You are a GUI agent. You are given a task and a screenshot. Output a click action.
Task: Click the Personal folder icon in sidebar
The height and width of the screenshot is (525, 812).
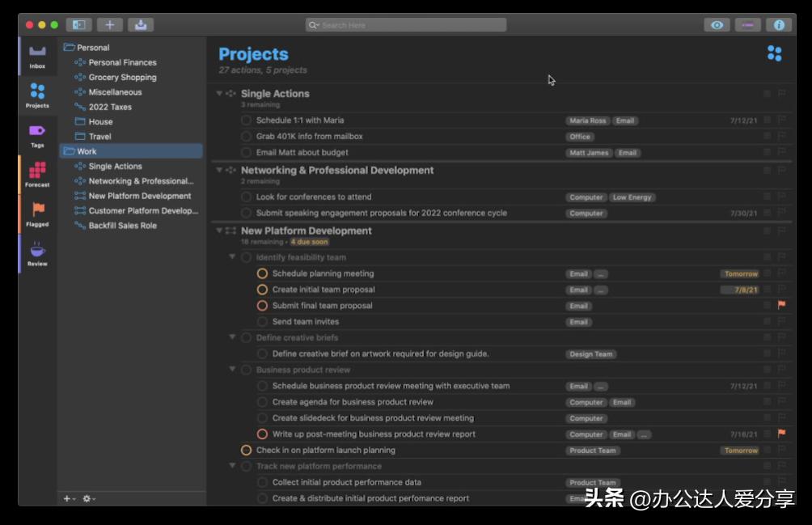click(x=69, y=47)
